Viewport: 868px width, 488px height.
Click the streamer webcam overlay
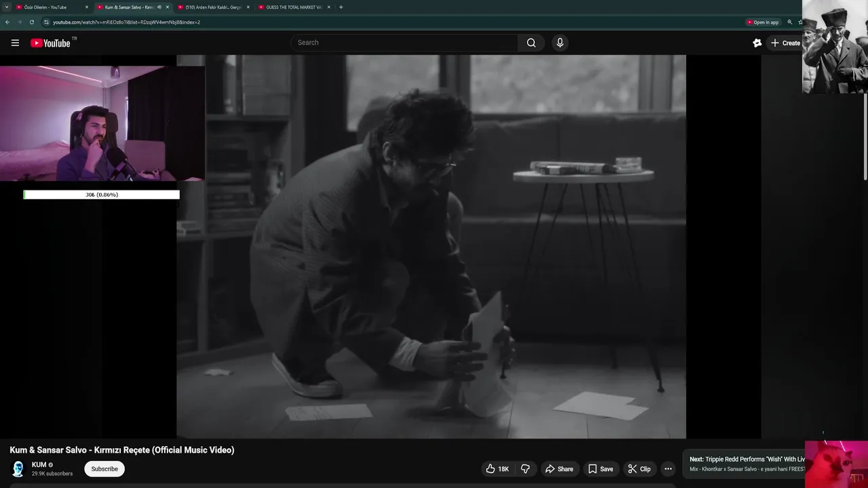102,123
